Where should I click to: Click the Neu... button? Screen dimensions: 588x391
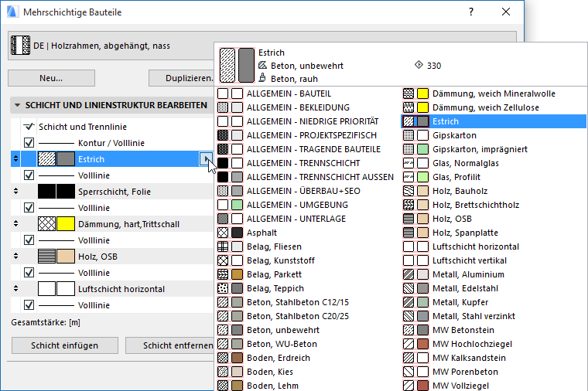(51, 78)
